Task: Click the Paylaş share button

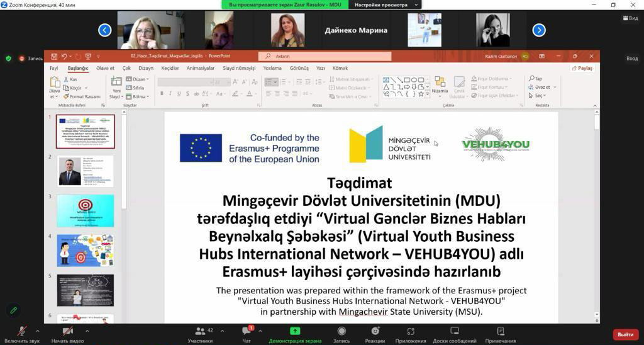Action: pos(582,68)
